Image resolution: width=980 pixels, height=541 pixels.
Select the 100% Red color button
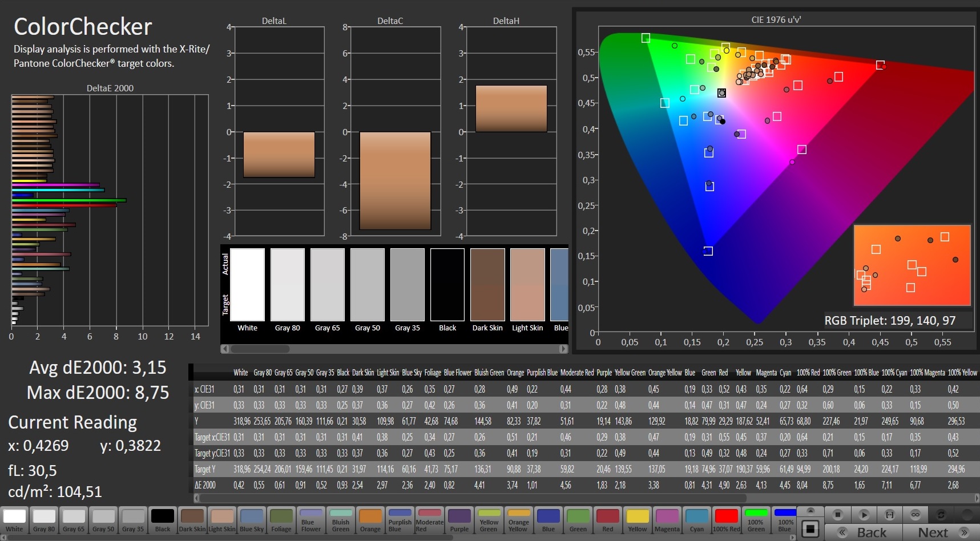click(727, 520)
